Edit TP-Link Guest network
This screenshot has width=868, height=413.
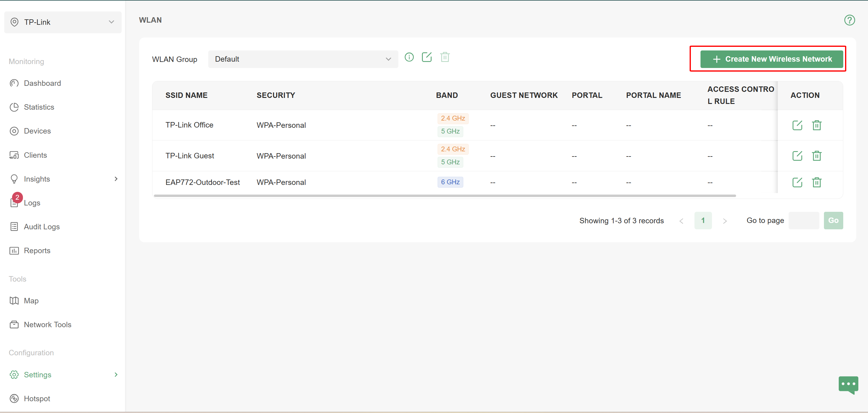click(797, 156)
